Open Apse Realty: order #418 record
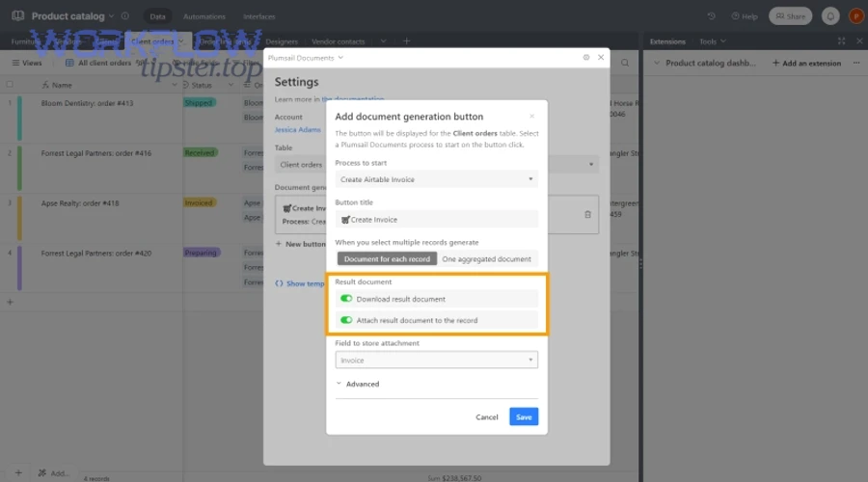 (80, 203)
